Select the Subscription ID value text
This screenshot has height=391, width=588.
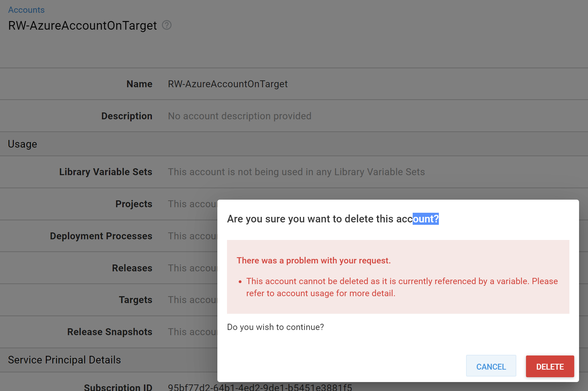(x=259, y=387)
